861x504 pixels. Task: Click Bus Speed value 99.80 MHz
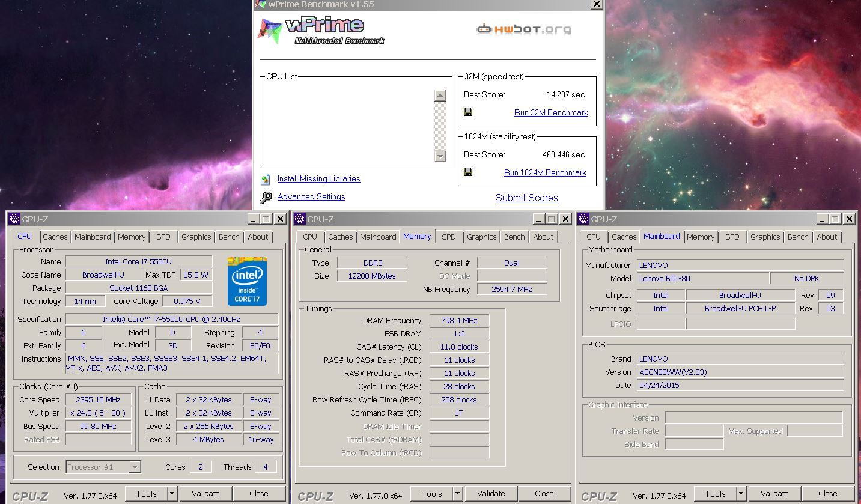point(99,426)
